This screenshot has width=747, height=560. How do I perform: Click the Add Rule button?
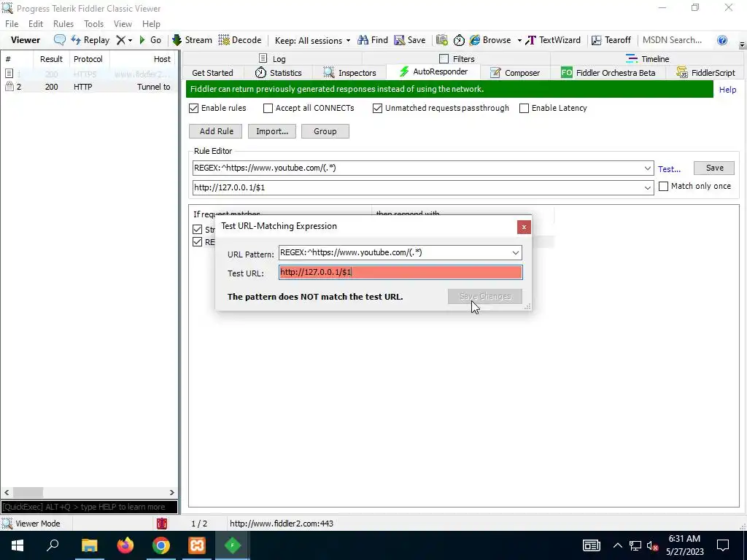[x=216, y=131]
